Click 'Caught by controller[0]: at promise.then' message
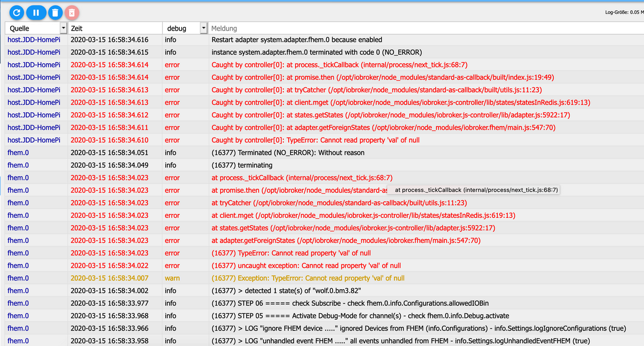This screenshot has height=346, width=644. pyautogui.click(x=383, y=77)
